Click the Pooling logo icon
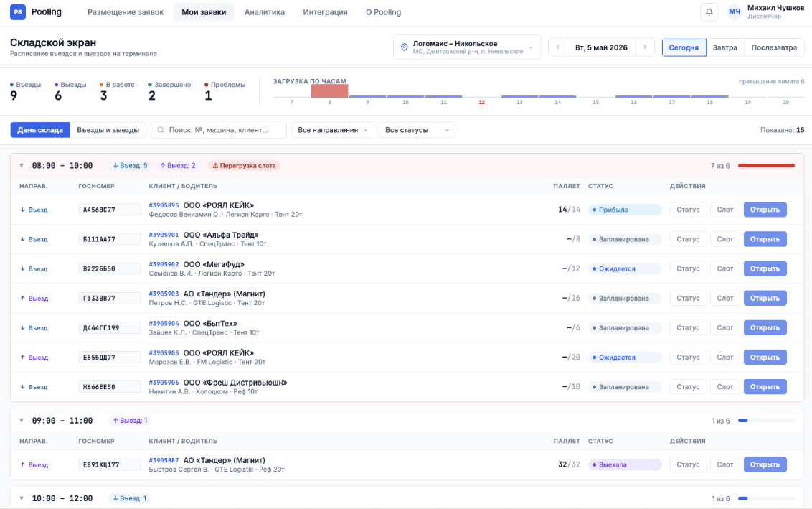 coord(18,12)
